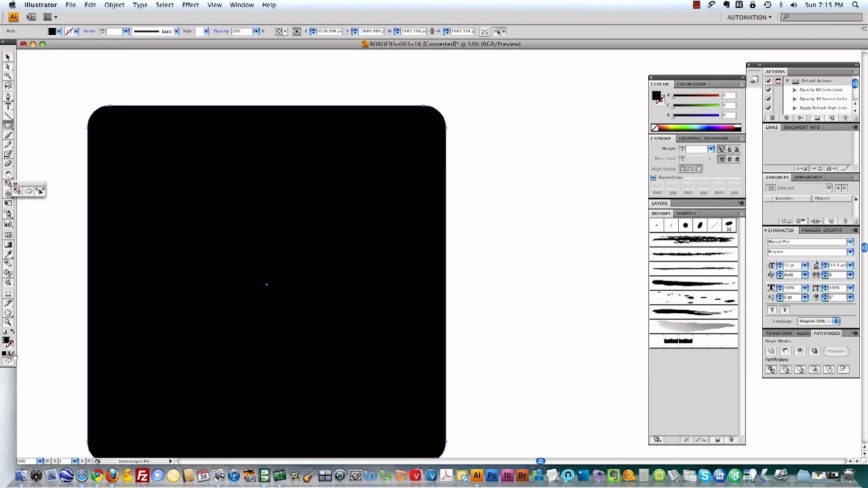Click Outline pathfinder icon
Image resolution: width=868 pixels, height=488 pixels.
click(829, 369)
